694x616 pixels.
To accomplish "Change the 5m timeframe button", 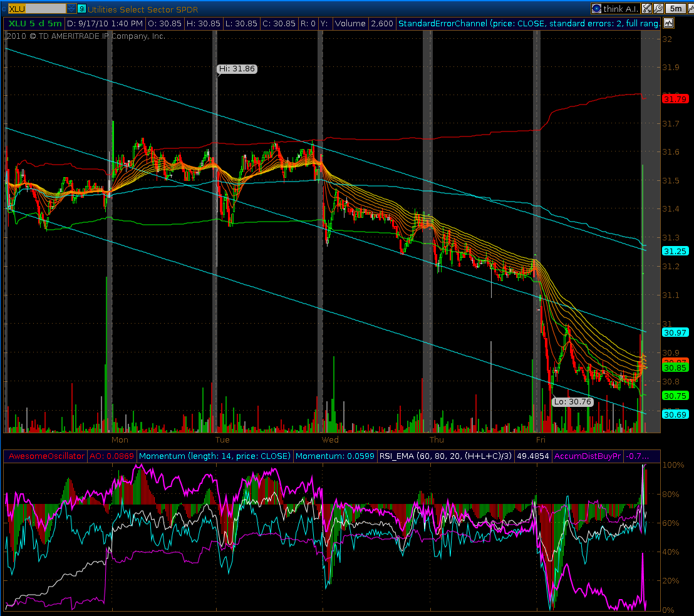I will (x=676, y=9).
